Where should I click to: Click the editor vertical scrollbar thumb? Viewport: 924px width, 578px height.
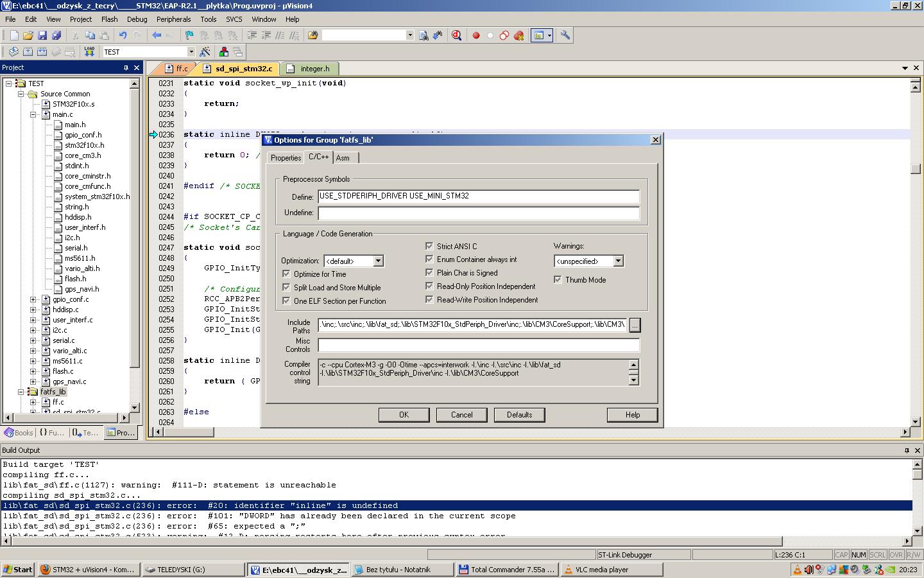(x=916, y=169)
